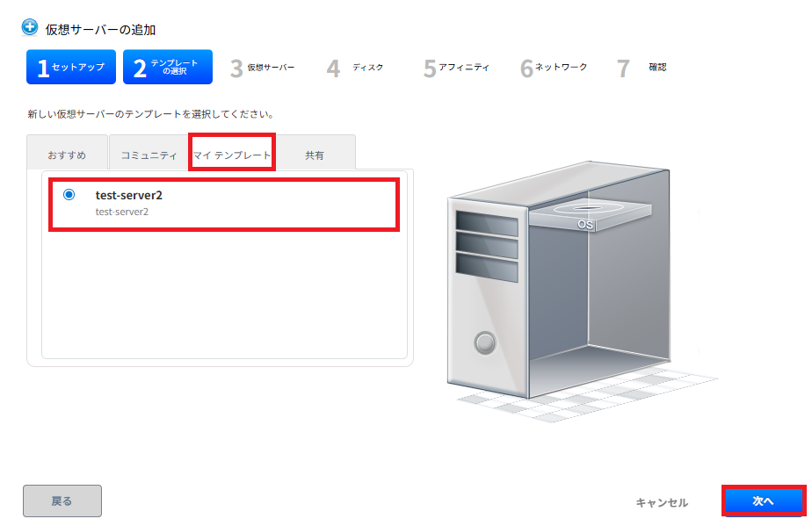812x526 pixels.
Task: Click the blue plus icon beside 仮想サーバーの追加
Action: [x=30, y=27]
